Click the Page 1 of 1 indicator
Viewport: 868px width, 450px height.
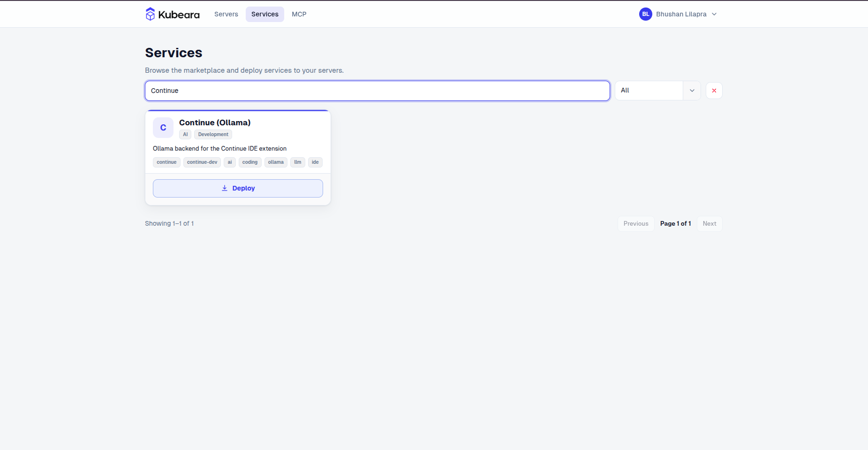pyautogui.click(x=675, y=224)
